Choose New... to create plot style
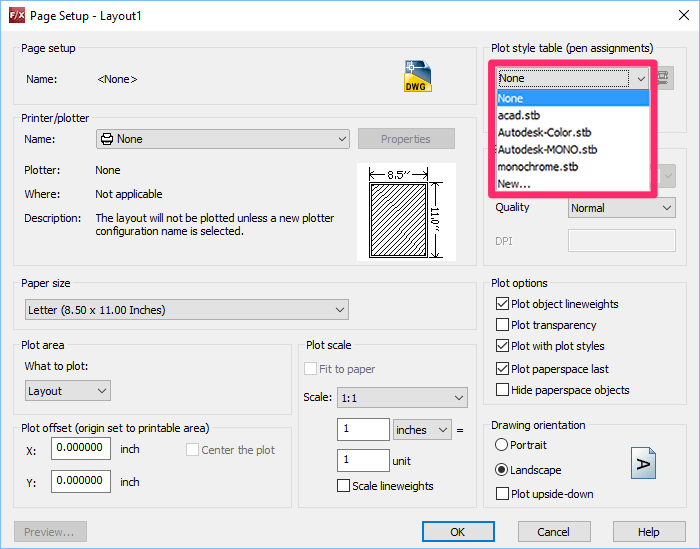This screenshot has height=549, width=700. tap(573, 183)
